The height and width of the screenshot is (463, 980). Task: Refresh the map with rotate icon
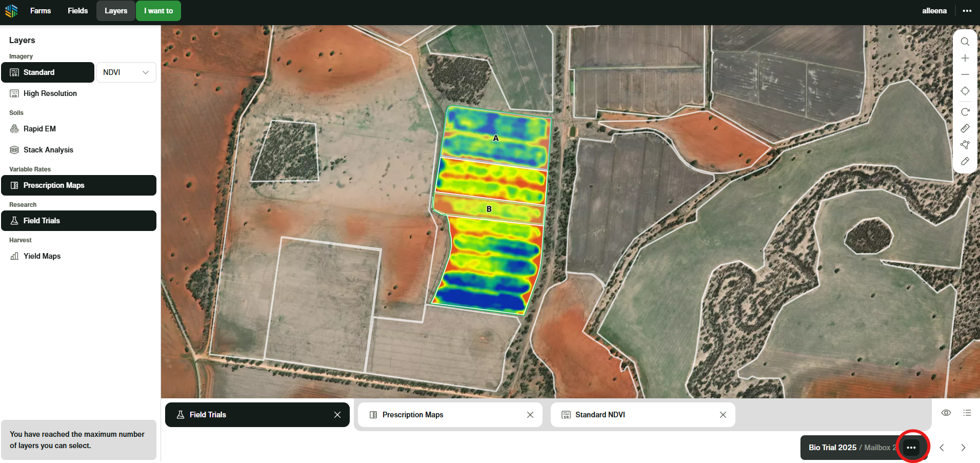tap(965, 112)
